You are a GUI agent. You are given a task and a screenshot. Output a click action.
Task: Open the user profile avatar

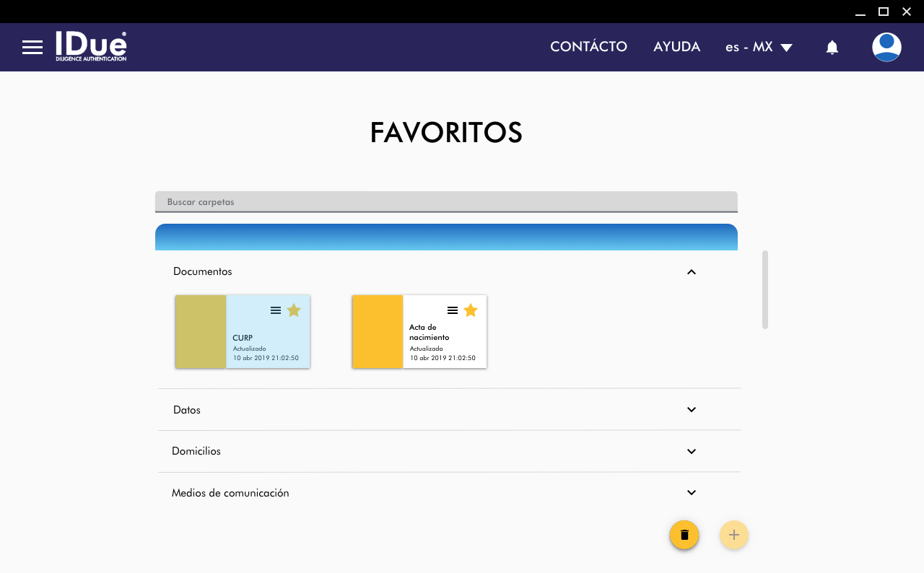pyautogui.click(x=886, y=48)
